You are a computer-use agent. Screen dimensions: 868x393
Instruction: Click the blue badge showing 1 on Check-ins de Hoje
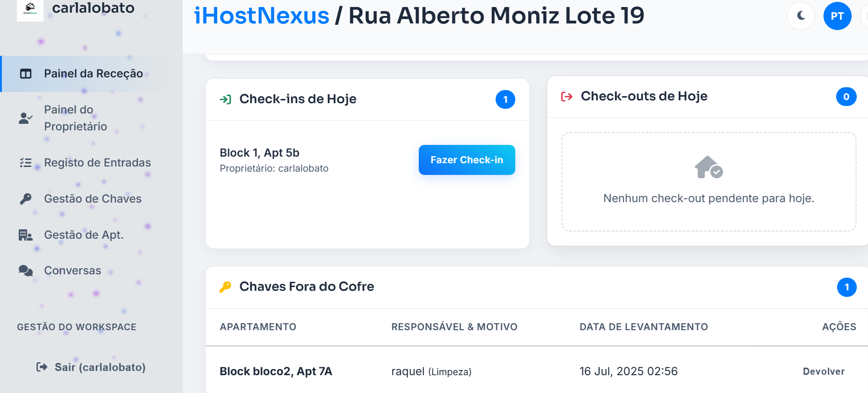coord(505,99)
